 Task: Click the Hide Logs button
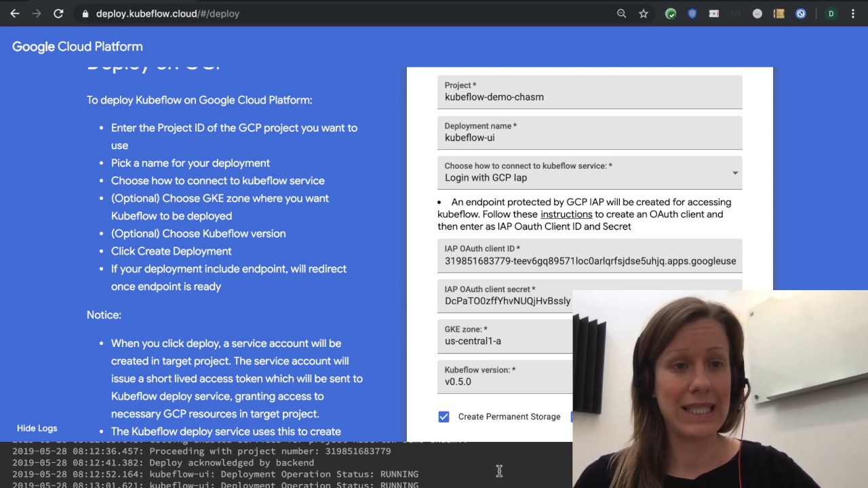(37, 428)
